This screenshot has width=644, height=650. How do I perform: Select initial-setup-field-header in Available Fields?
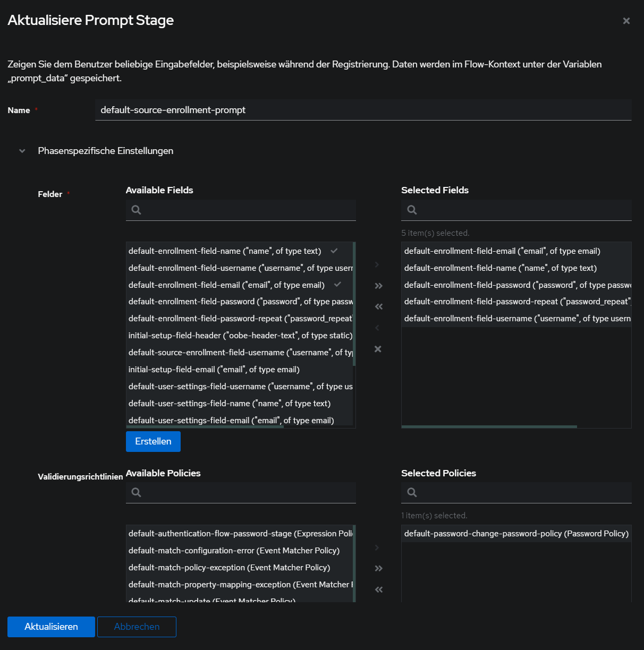[x=240, y=336]
